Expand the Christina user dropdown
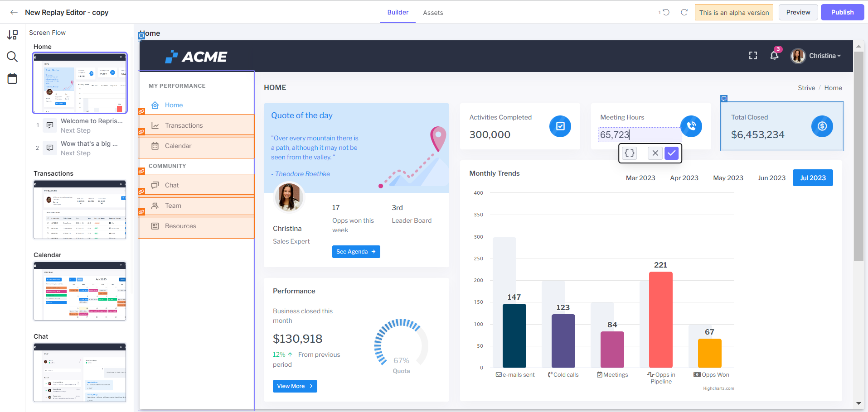This screenshot has height=412, width=868. point(816,56)
